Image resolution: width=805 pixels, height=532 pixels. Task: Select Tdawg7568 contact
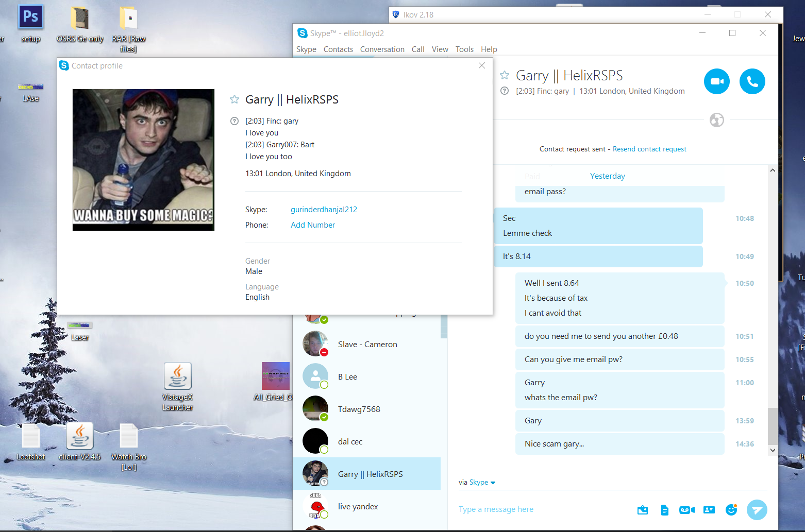click(x=367, y=409)
